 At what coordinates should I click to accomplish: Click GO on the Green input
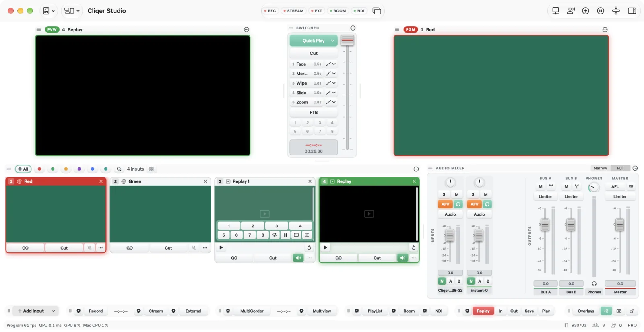pyautogui.click(x=130, y=248)
